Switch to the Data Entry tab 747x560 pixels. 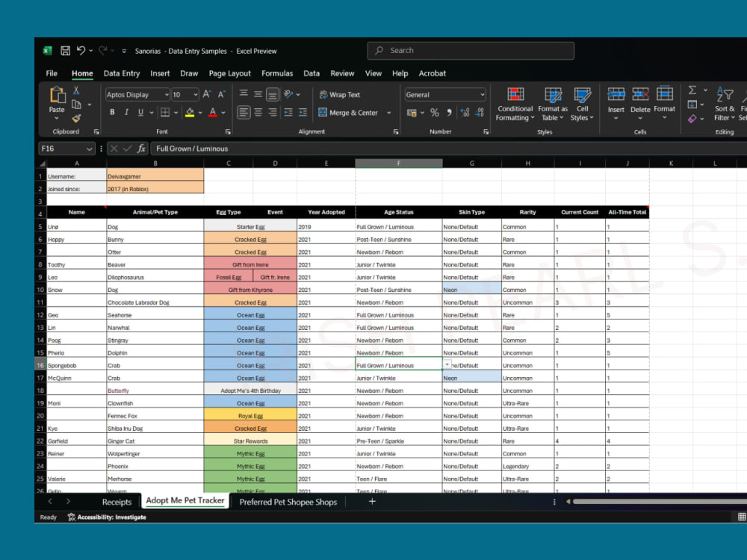pos(122,73)
